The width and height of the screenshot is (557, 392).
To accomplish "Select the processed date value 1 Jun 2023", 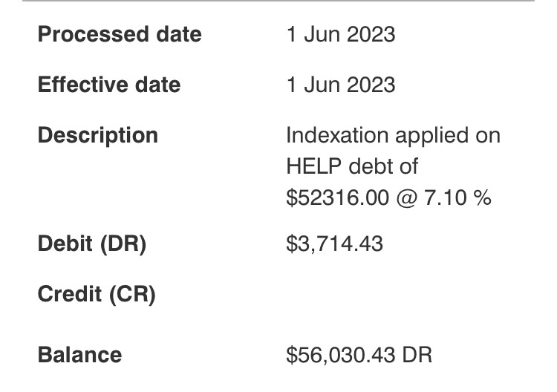I will 340,35.
